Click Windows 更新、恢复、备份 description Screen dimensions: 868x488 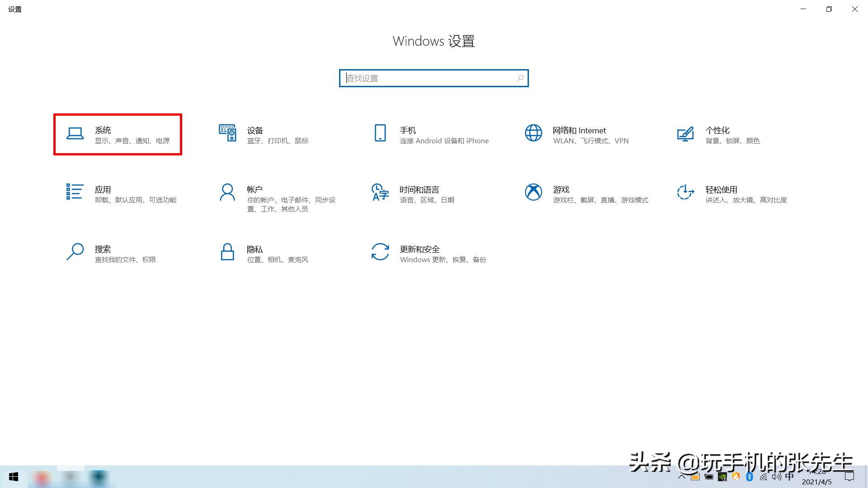pyautogui.click(x=443, y=260)
